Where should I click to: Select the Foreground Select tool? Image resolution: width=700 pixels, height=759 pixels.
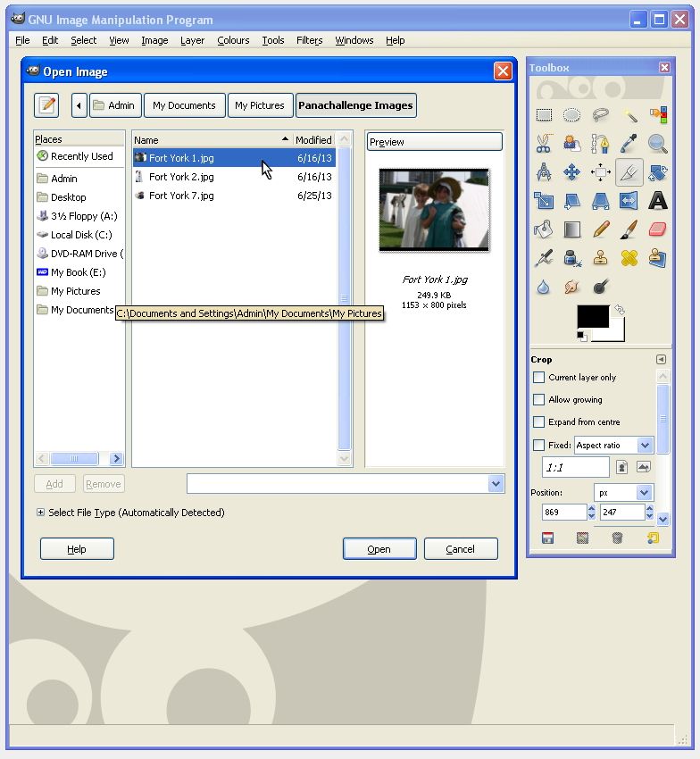coord(571,144)
